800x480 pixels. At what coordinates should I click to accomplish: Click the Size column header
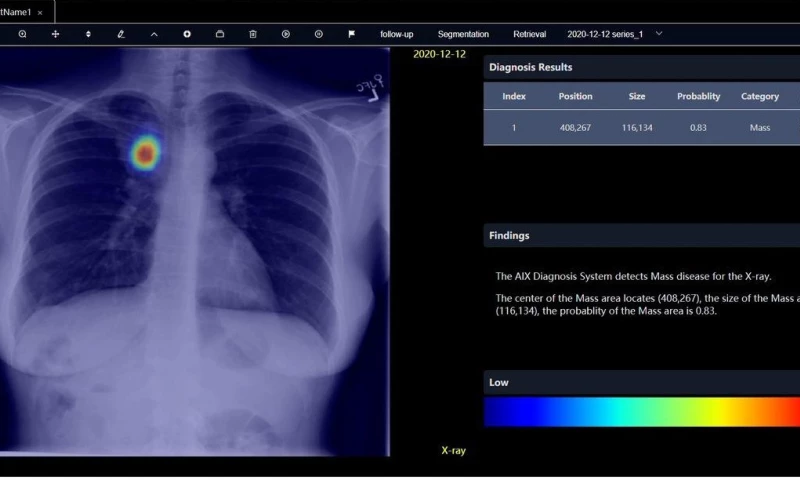(x=637, y=96)
